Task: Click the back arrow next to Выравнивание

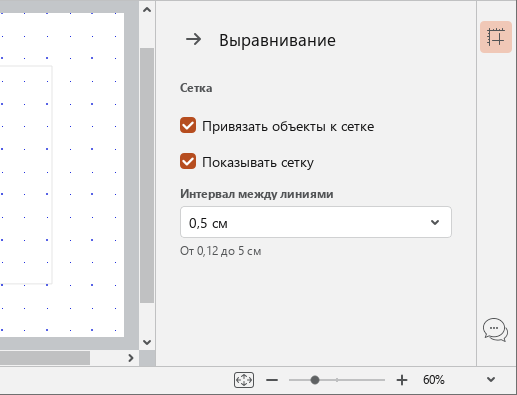Action: point(194,39)
